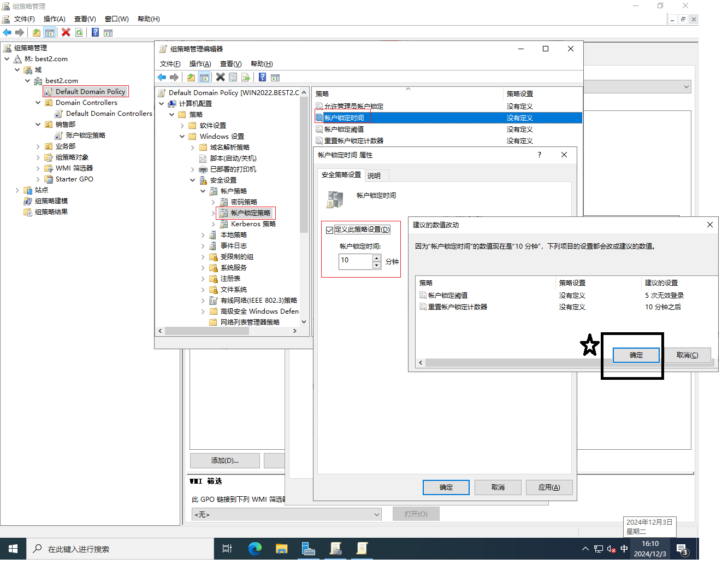This screenshot has height=576, width=728.
Task: Click the ? help button in the properties dialog
Action: point(540,155)
